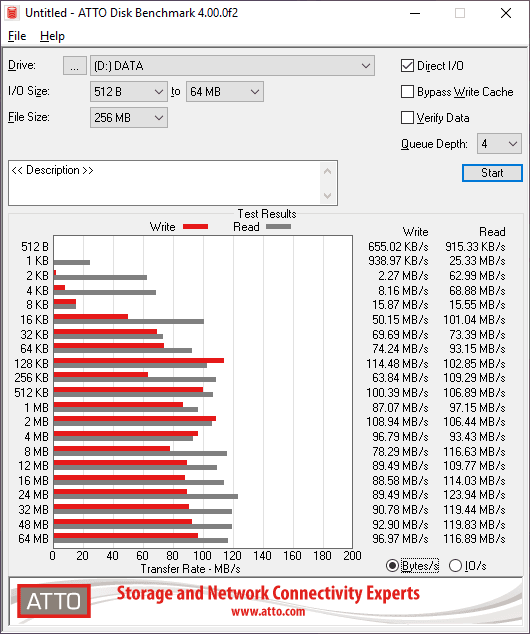Image resolution: width=530 pixels, height=634 pixels.
Task: Click the ATTO Disk Benchmark title bar icon
Action: pyautogui.click(x=12, y=13)
